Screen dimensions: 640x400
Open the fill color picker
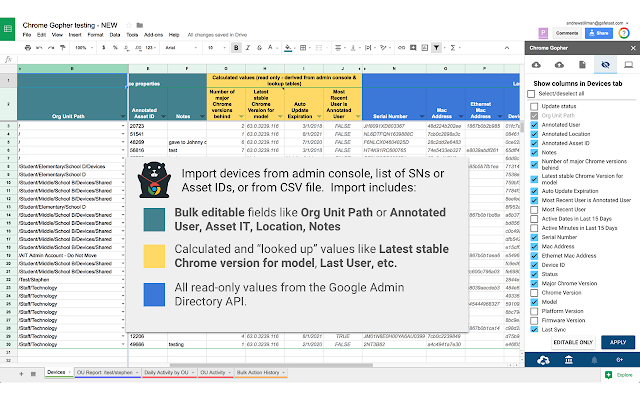pyautogui.click(x=288, y=48)
